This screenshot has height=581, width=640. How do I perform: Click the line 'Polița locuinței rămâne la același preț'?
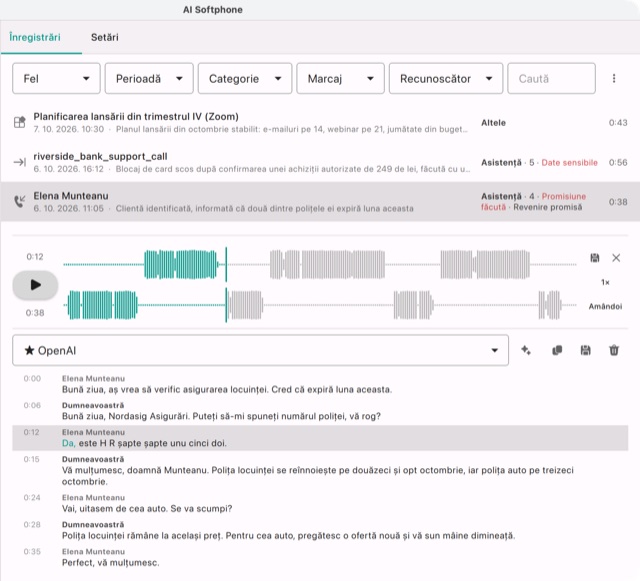(320, 530)
